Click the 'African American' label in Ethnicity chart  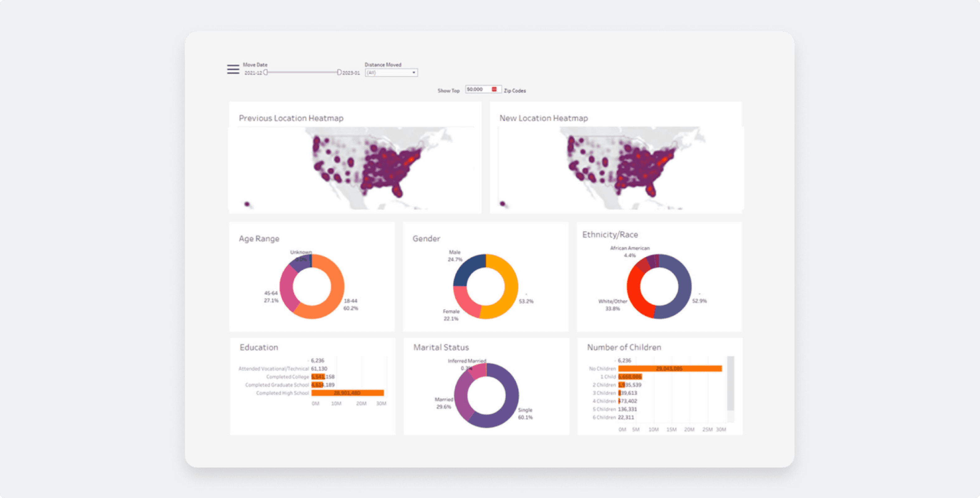[630, 248]
